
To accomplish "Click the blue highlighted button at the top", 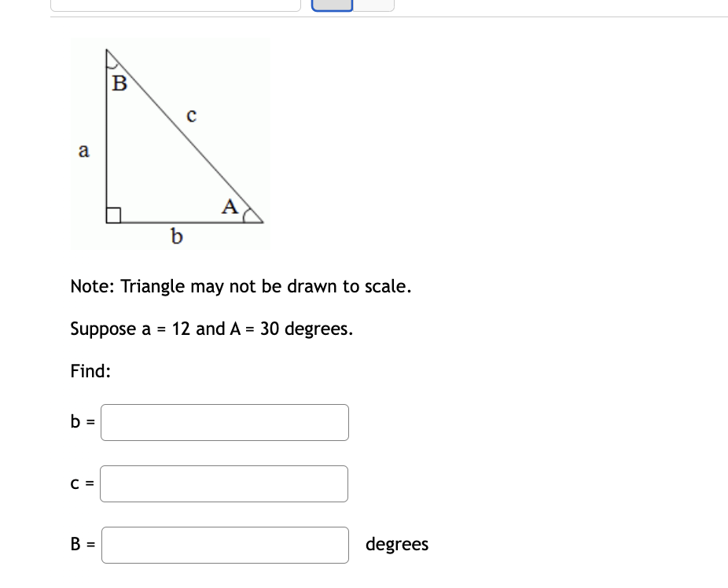I will (332, 3).
